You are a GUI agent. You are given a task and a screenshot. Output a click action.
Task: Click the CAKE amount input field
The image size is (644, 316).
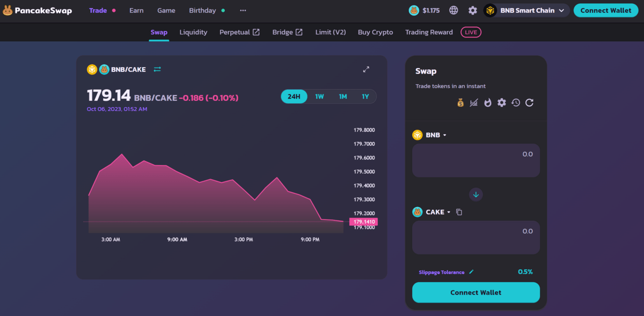[x=476, y=237]
